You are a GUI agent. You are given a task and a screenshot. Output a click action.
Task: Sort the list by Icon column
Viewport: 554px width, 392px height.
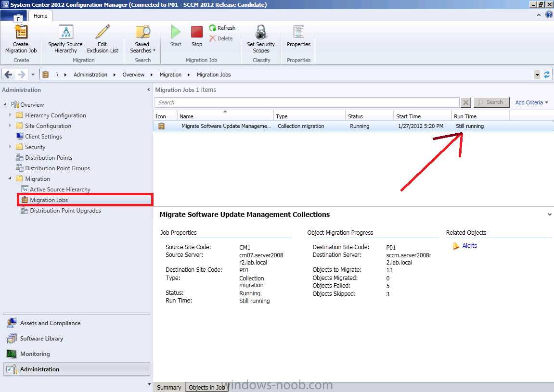[x=165, y=116]
